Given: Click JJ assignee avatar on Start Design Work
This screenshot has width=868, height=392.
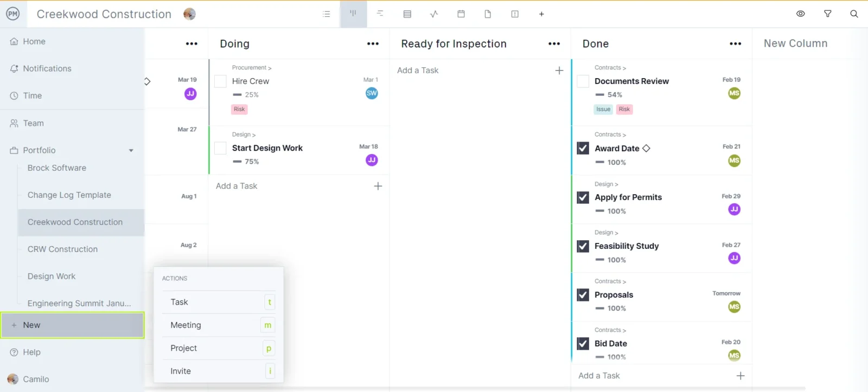Looking at the screenshot, I should pyautogui.click(x=372, y=160).
